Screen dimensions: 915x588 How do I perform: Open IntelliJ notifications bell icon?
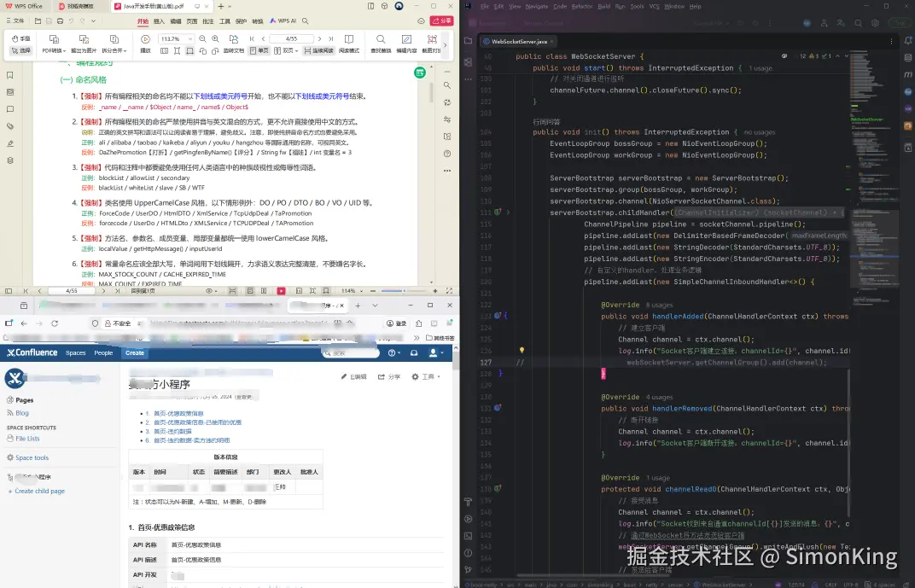click(908, 41)
